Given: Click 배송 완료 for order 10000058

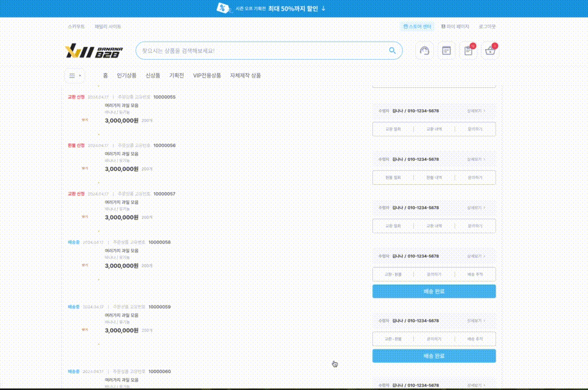Looking at the screenshot, I should click(x=434, y=291).
